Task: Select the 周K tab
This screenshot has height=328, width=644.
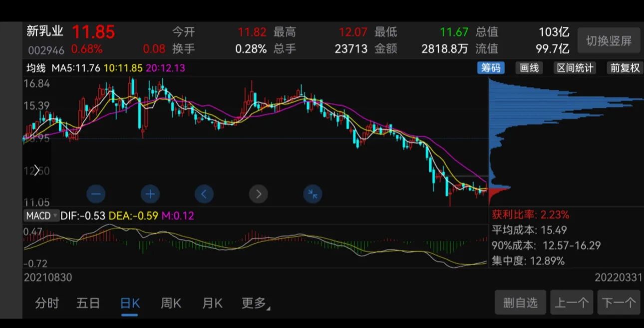Action: (x=171, y=303)
